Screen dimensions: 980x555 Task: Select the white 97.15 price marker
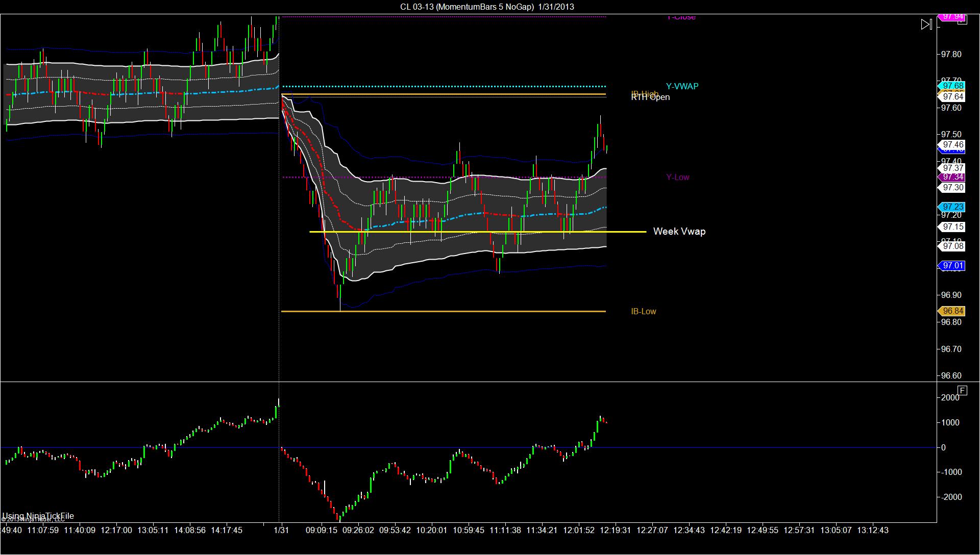pyautogui.click(x=952, y=227)
